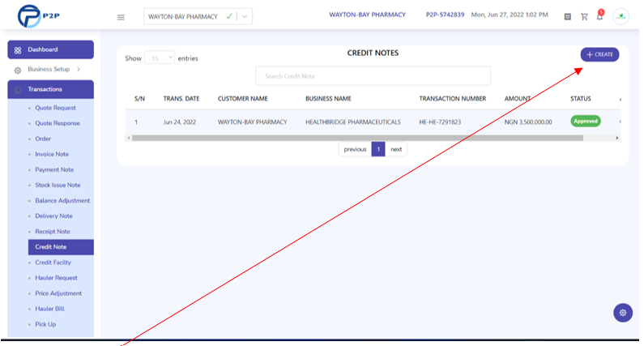The image size is (644, 346).
Task: Open the user profile avatar
Action: pyautogui.click(x=621, y=16)
